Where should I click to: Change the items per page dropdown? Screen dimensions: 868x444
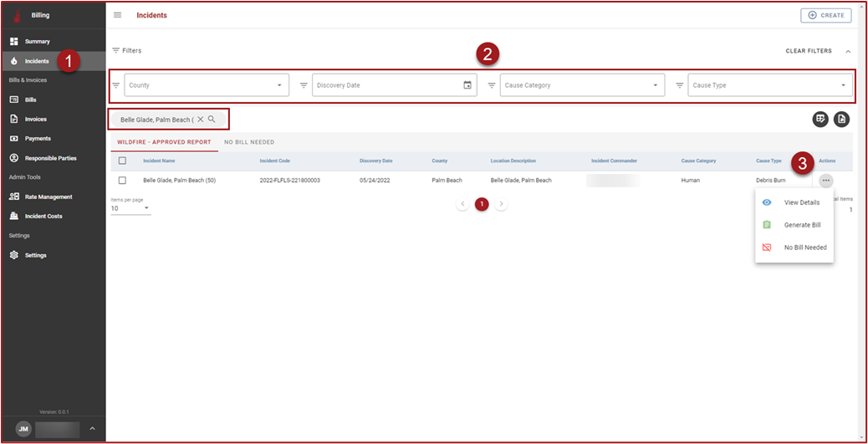[130, 208]
